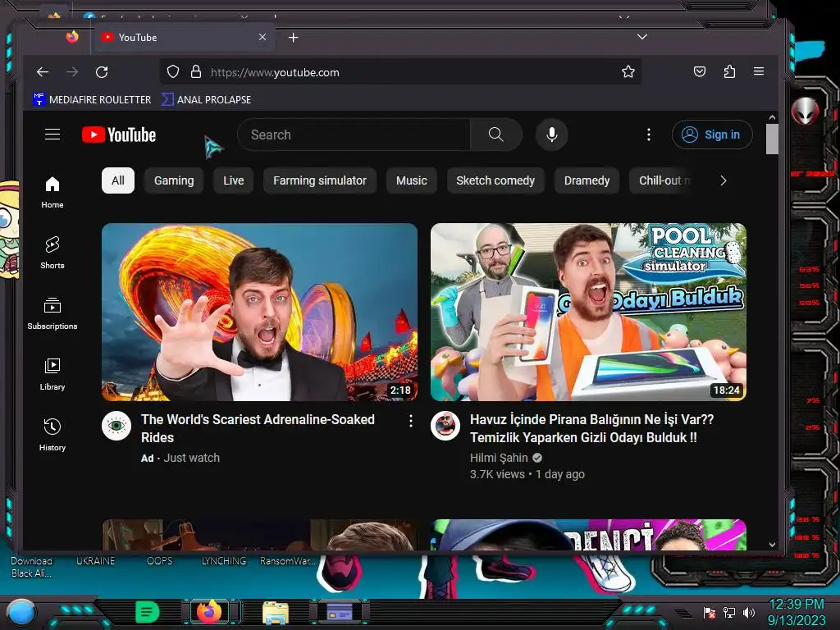Click the search magnifier button
Screen dimensions: 840x630
496,135
